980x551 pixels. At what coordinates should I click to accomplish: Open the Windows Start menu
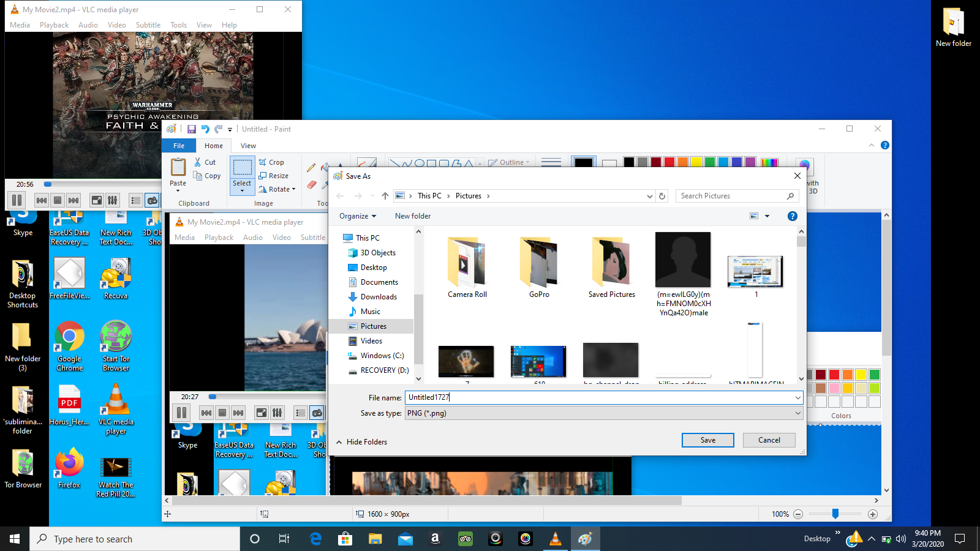[15, 539]
